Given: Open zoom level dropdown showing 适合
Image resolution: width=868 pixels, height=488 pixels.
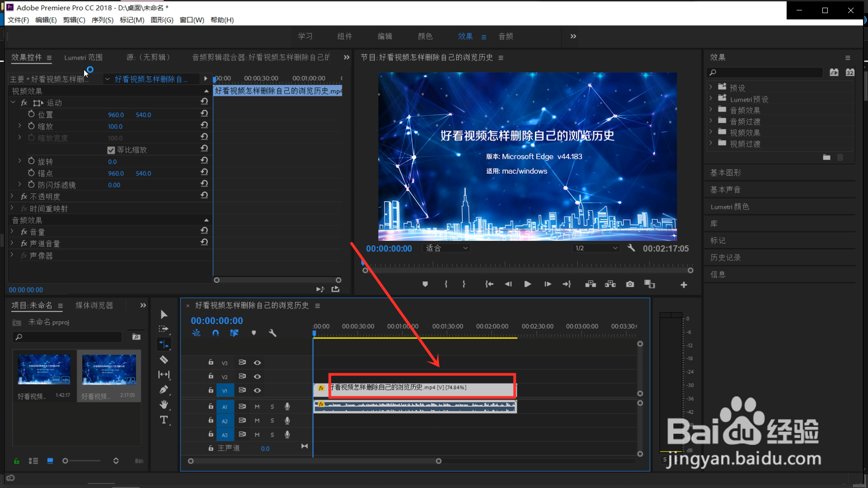Looking at the screenshot, I should [447, 248].
